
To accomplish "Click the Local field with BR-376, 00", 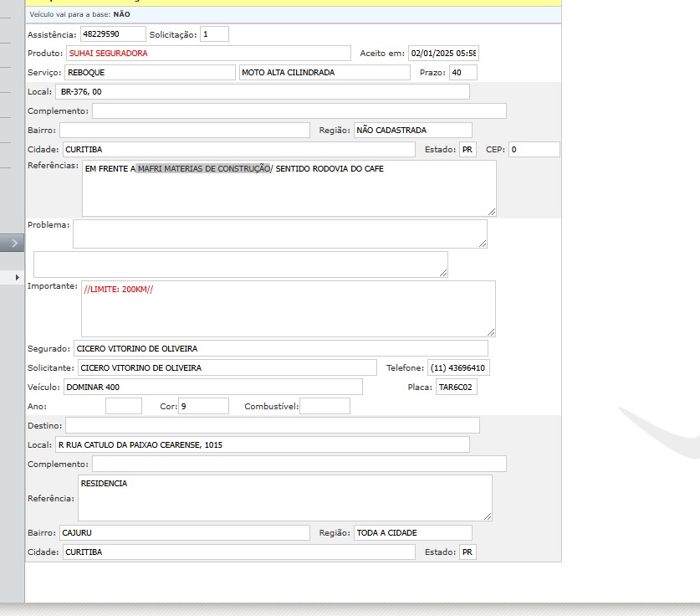I will [262, 92].
